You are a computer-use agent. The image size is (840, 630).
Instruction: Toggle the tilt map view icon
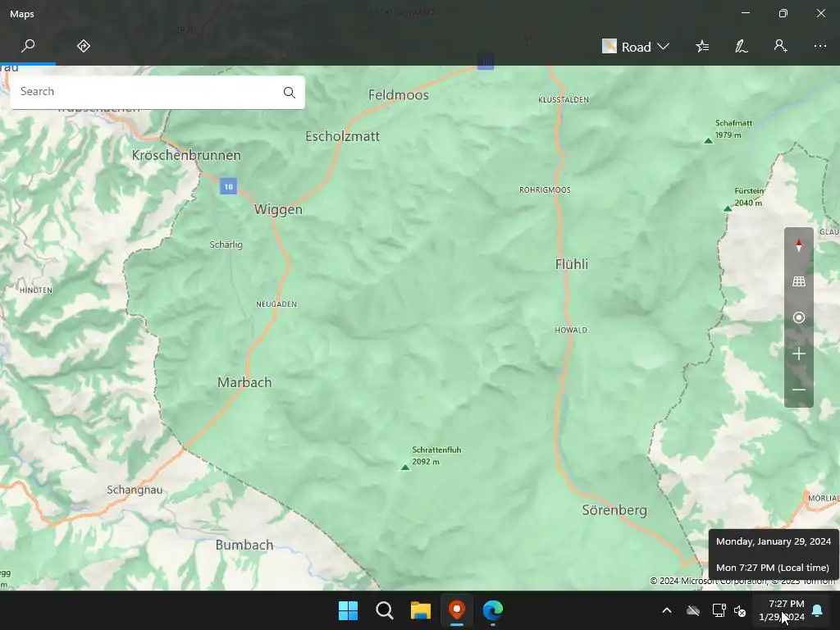(x=799, y=281)
